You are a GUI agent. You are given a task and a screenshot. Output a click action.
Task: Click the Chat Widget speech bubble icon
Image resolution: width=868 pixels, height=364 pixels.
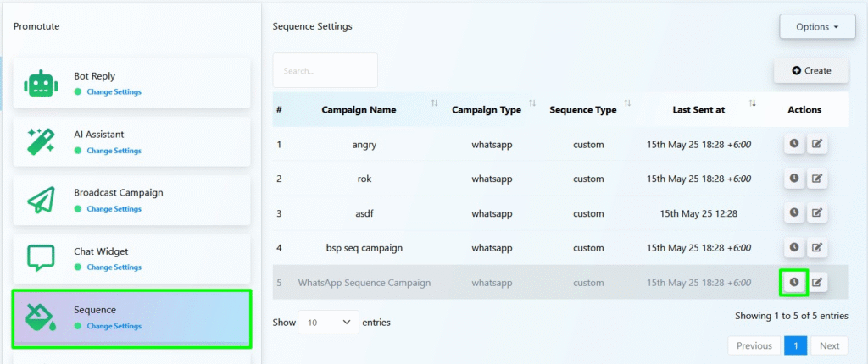[x=41, y=258]
